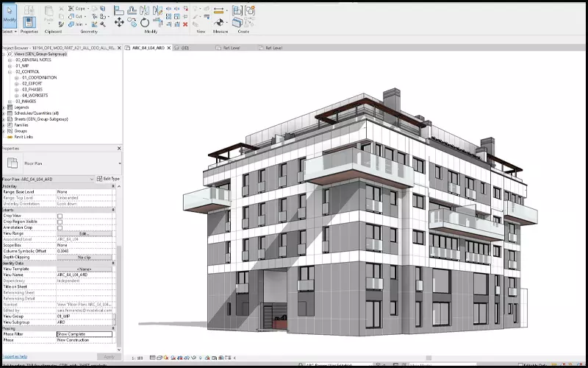Screen dimensions: 588x368
Task: Select the Rotate tool circular arrow
Action: (x=145, y=23)
